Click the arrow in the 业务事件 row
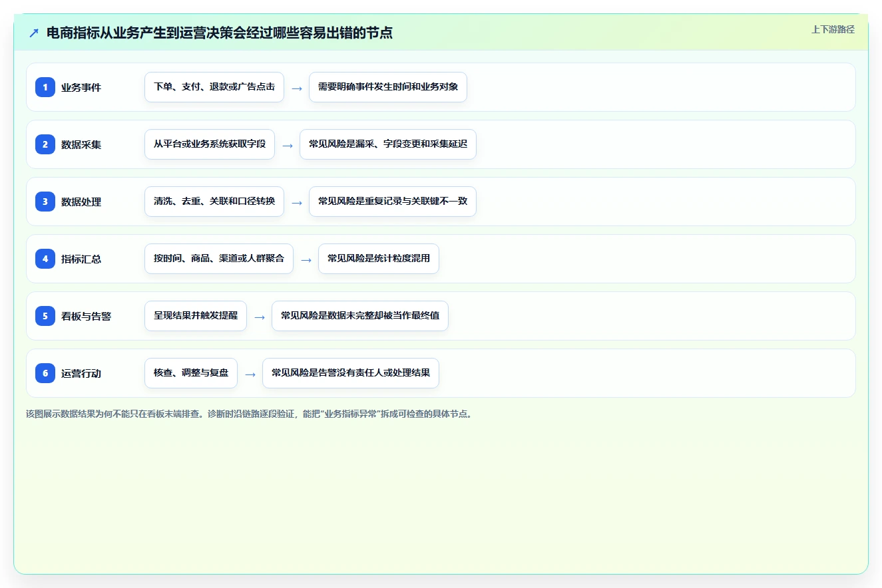Screen dimensions: 882x588 coord(297,88)
